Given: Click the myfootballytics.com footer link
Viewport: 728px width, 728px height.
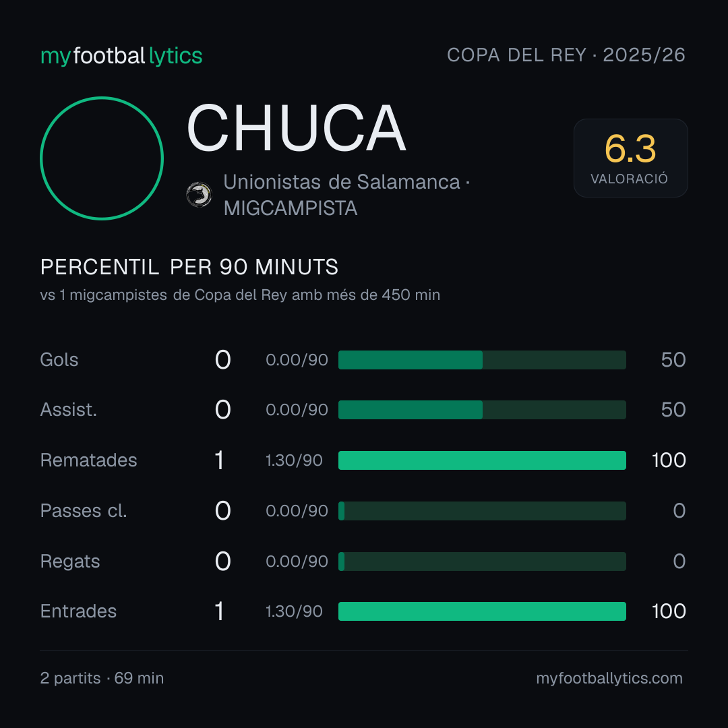Looking at the screenshot, I should 609,678.
